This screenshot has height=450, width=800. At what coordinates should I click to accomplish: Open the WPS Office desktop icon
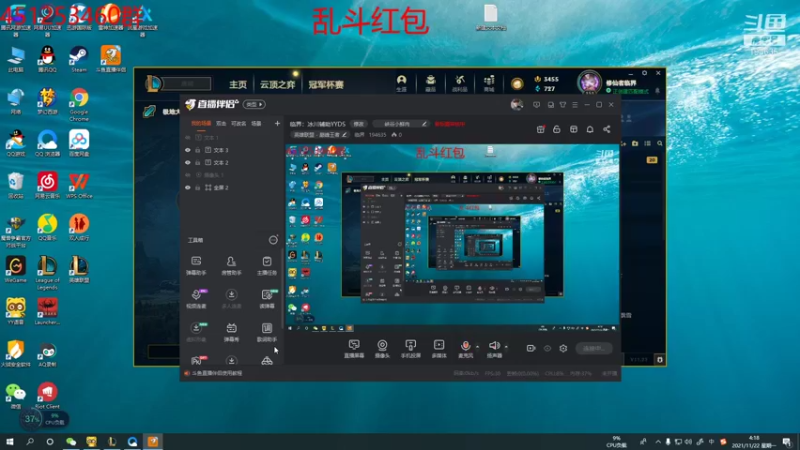79,185
